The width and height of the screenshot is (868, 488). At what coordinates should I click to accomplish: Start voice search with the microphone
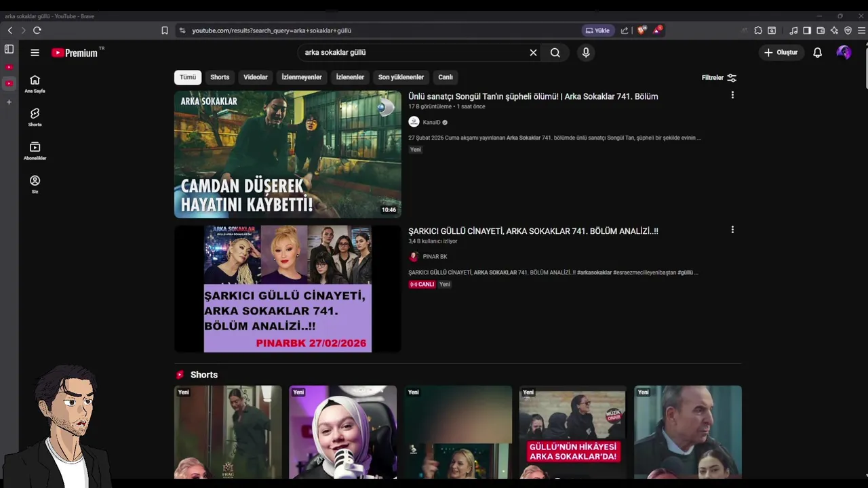pos(586,52)
